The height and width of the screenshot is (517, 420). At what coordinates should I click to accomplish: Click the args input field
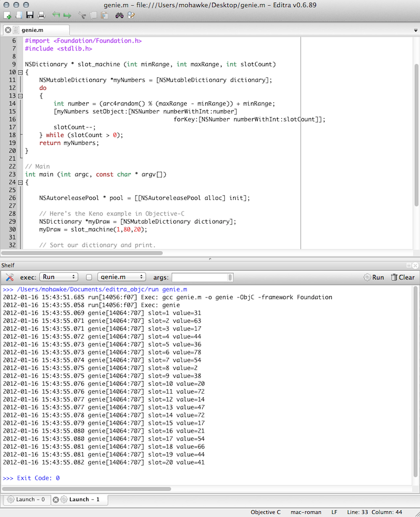(199, 277)
